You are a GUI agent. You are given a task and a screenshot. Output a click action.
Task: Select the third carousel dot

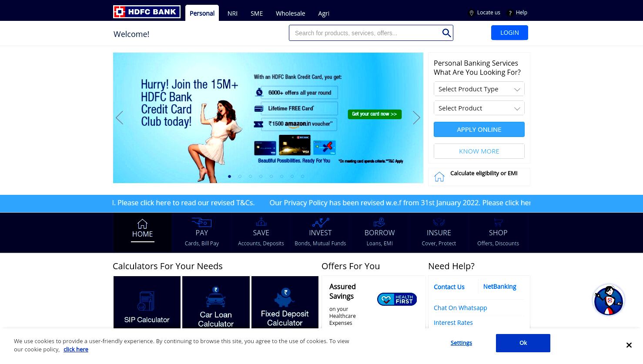pyautogui.click(x=250, y=176)
